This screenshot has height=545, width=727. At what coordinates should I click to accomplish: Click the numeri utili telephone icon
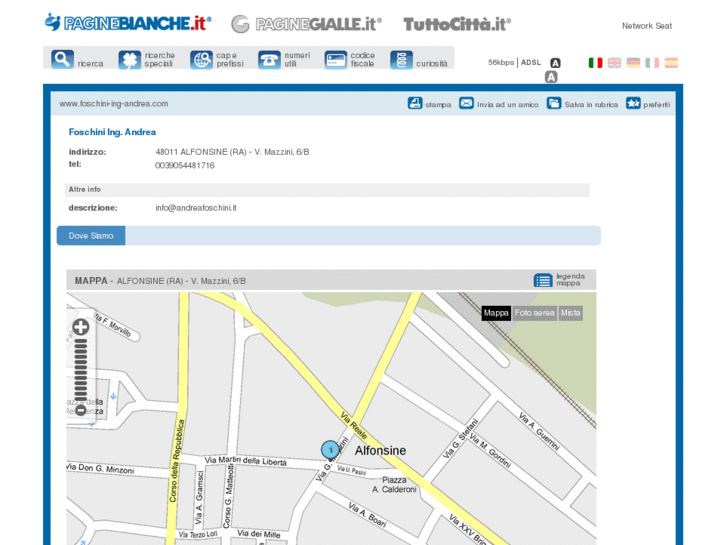pos(269,60)
